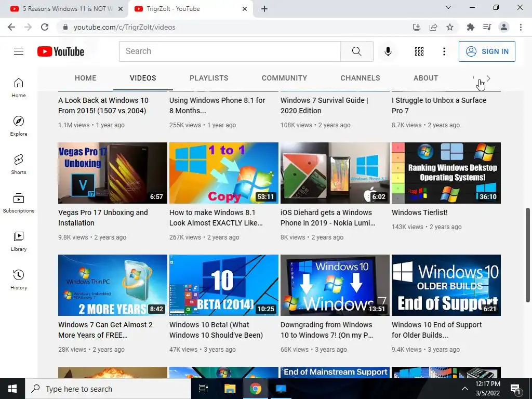Click the Chrome taskbar icon
This screenshot has width=532, height=399.
(256, 389)
